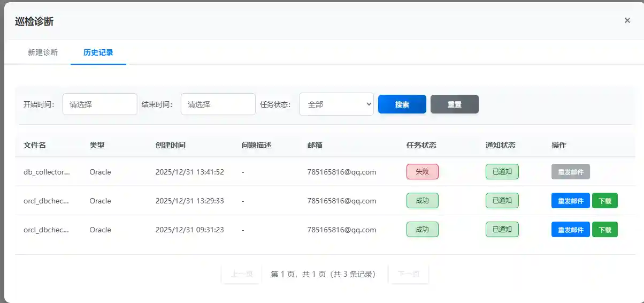Click the 2025/12/31 13:41:52 timestamp
The width and height of the screenshot is (644, 303).
tap(190, 172)
